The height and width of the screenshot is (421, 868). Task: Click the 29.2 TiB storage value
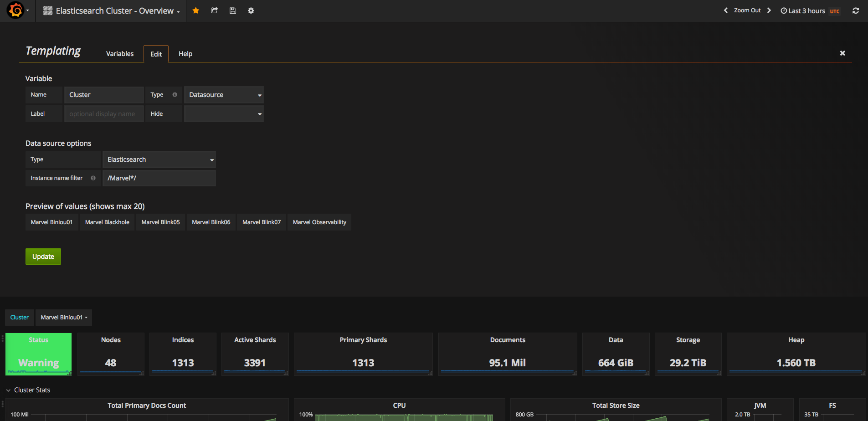tap(688, 363)
